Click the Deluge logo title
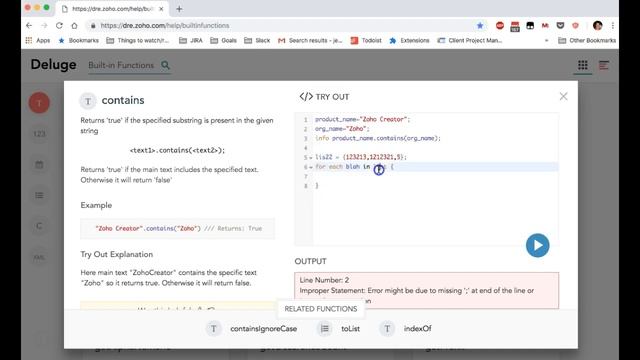The image size is (640, 360). [x=53, y=64]
